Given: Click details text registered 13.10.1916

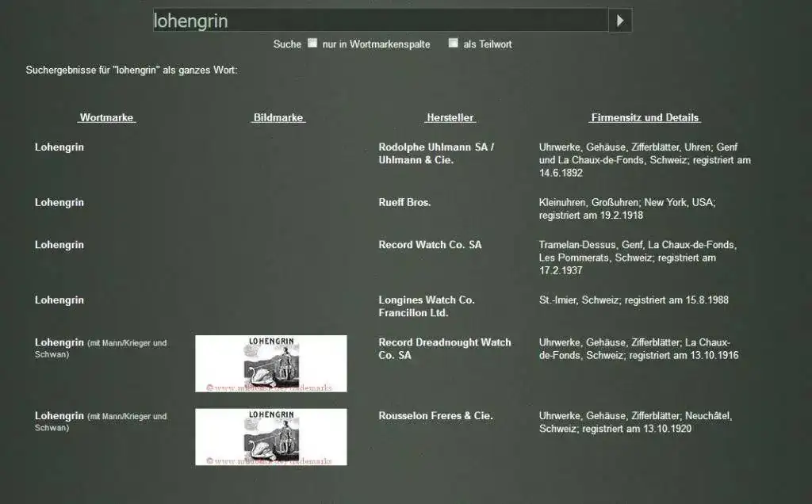Looking at the screenshot, I should pyautogui.click(x=638, y=348).
